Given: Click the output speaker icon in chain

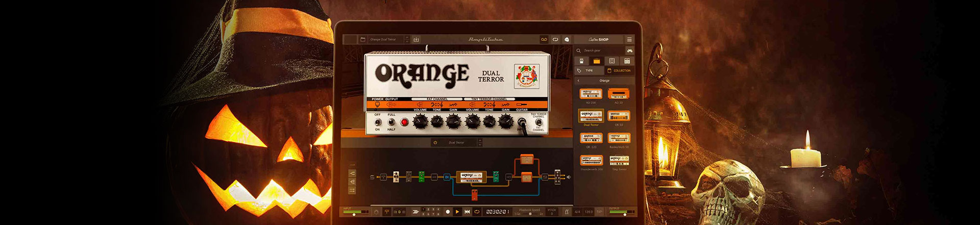Looking at the screenshot, I should [x=568, y=177].
